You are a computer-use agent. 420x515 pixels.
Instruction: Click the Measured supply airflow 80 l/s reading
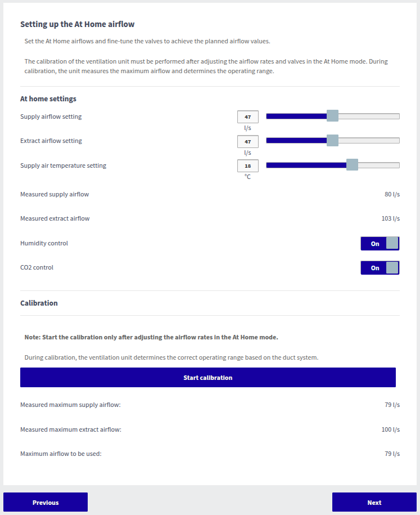[x=392, y=195]
